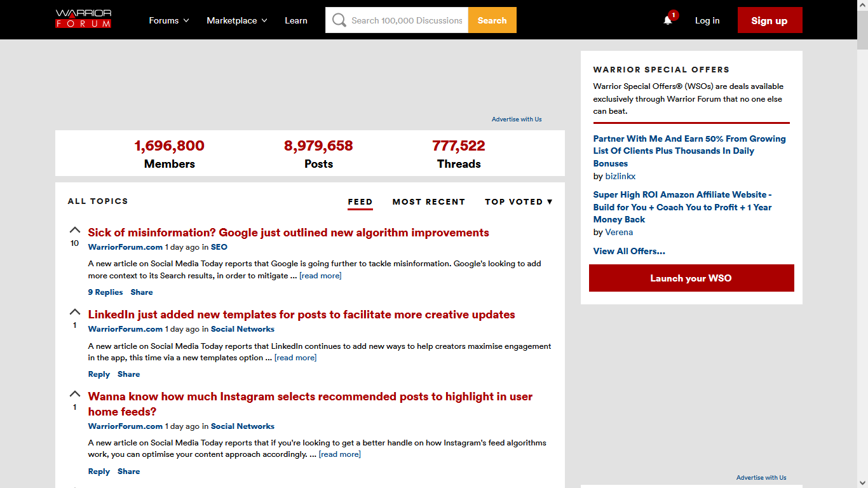This screenshot has width=868, height=488.
Task: Reply to the LinkedIn templates post
Action: [x=99, y=374]
